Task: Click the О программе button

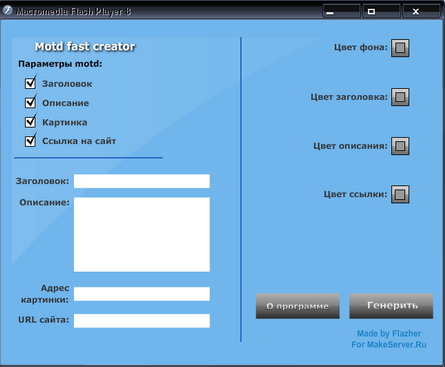Action: (298, 306)
